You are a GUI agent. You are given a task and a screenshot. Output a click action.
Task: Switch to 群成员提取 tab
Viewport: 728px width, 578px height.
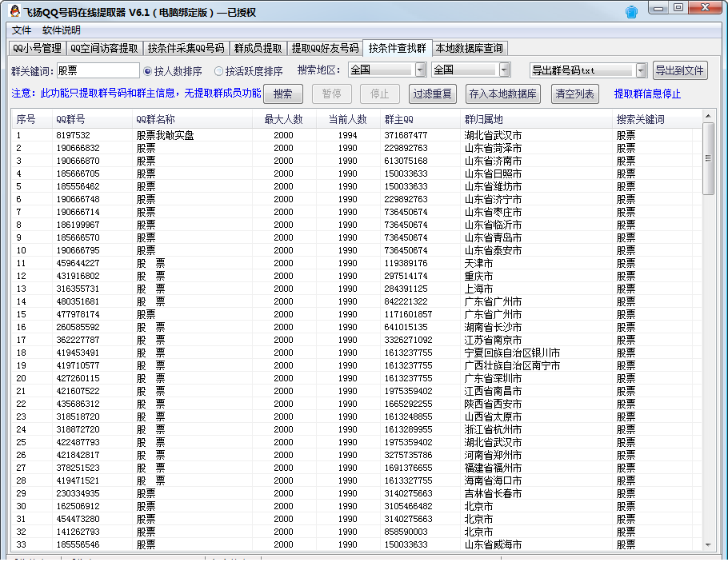tap(258, 48)
